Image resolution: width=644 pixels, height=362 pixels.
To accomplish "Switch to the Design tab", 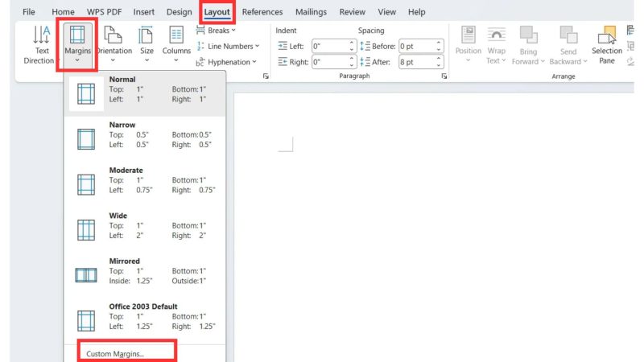I will click(x=179, y=12).
